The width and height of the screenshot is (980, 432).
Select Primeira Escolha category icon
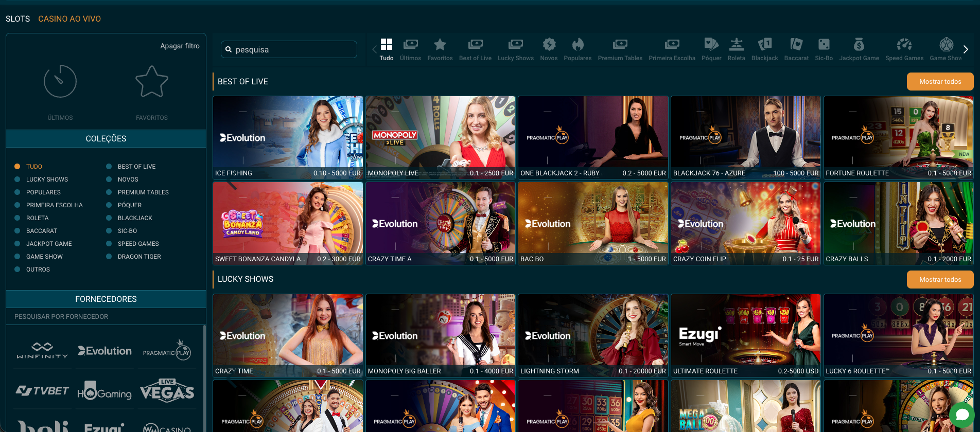tap(672, 44)
